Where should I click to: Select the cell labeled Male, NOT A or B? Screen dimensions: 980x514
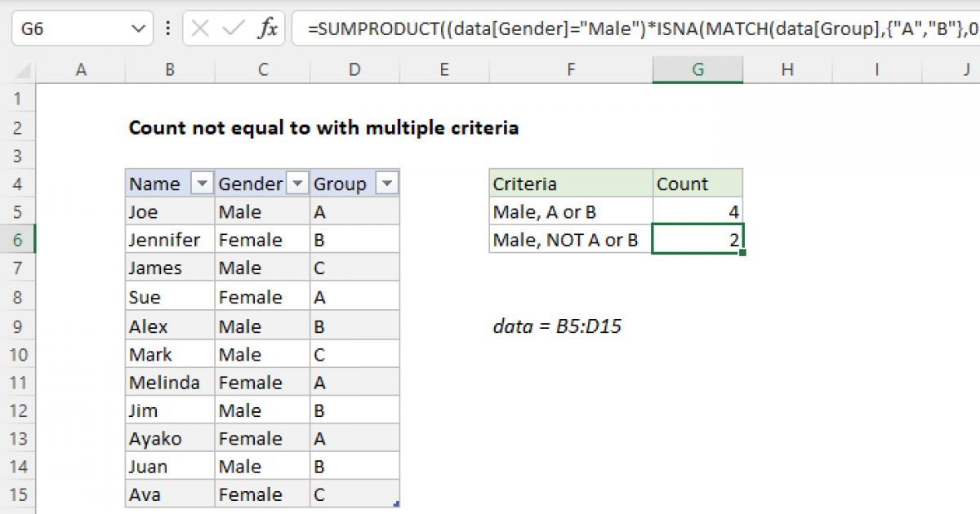tap(570, 239)
